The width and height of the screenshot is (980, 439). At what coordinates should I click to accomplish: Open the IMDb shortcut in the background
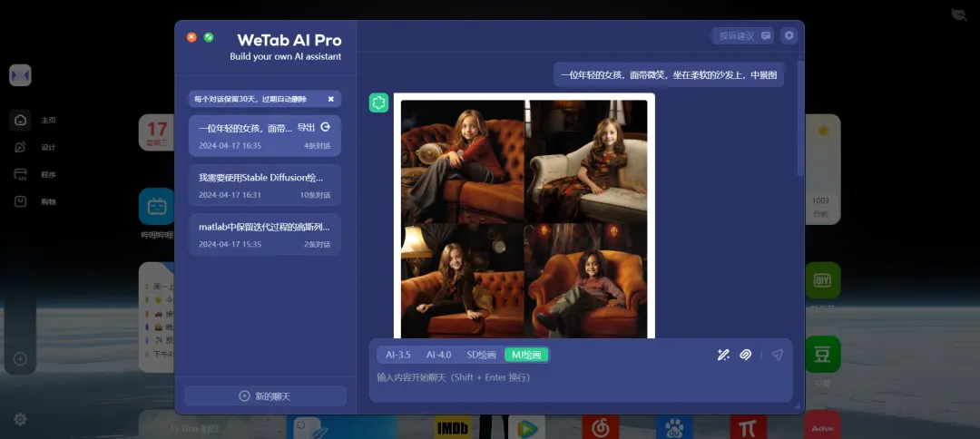[453, 427]
